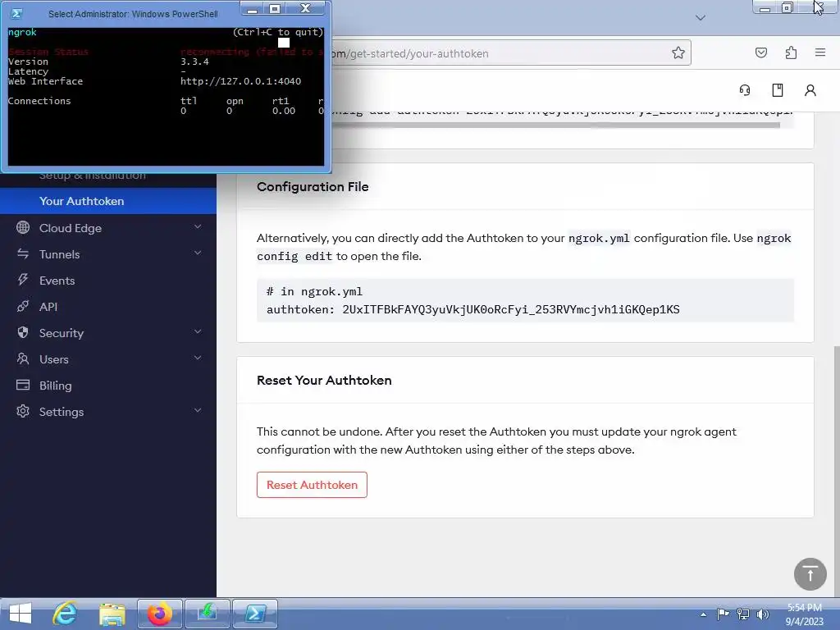The height and width of the screenshot is (630, 840).
Task: Open the Action Center flag tray icon
Action: coord(723,614)
